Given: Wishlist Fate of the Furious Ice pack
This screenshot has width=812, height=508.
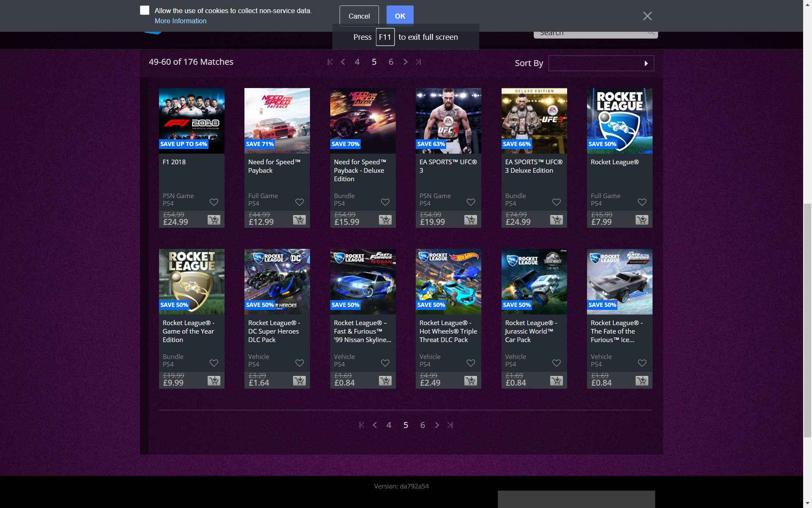Looking at the screenshot, I should click(642, 363).
